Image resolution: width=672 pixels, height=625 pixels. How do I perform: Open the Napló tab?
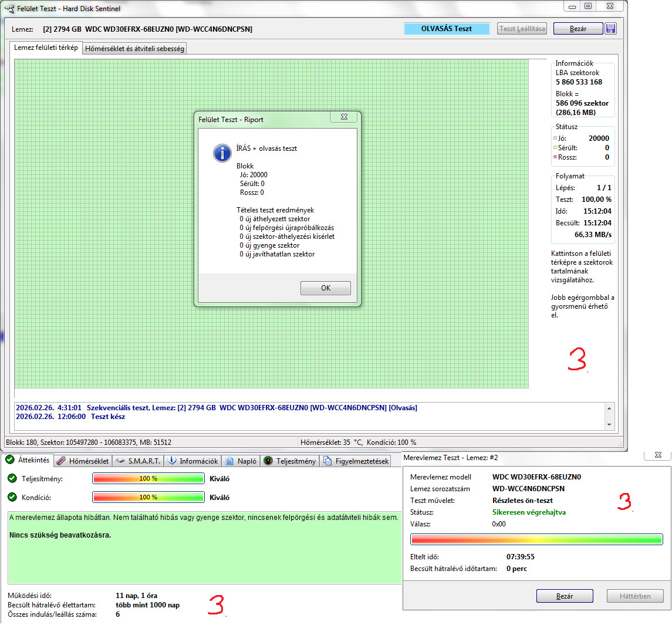(x=241, y=461)
